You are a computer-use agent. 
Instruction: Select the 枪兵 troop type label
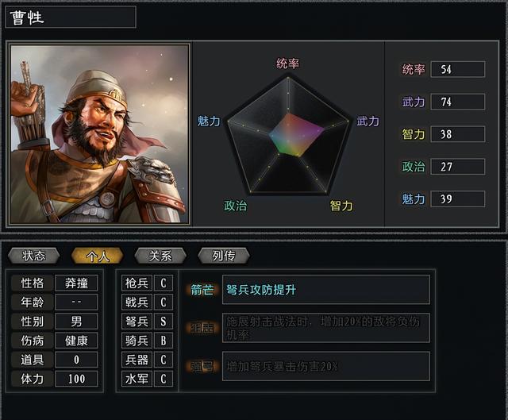137,283
